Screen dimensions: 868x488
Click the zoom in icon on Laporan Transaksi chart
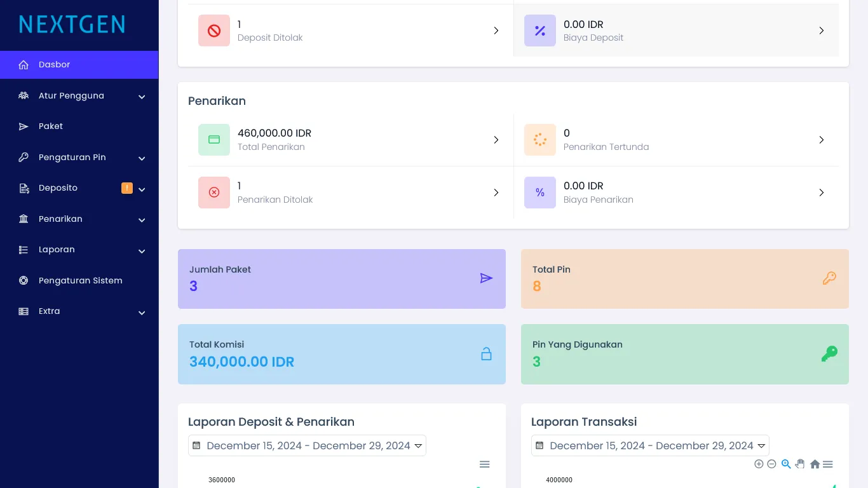(x=759, y=464)
